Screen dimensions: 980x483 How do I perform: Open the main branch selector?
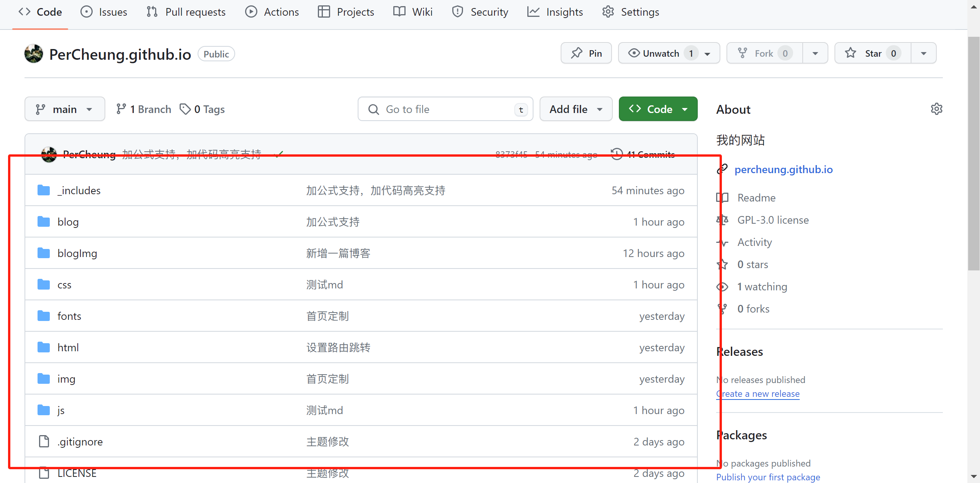coord(65,109)
